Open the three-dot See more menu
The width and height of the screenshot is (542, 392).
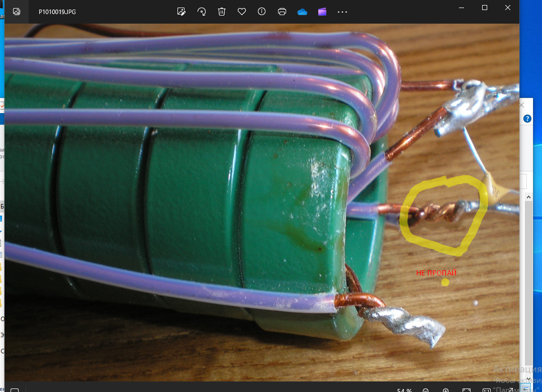click(x=342, y=12)
